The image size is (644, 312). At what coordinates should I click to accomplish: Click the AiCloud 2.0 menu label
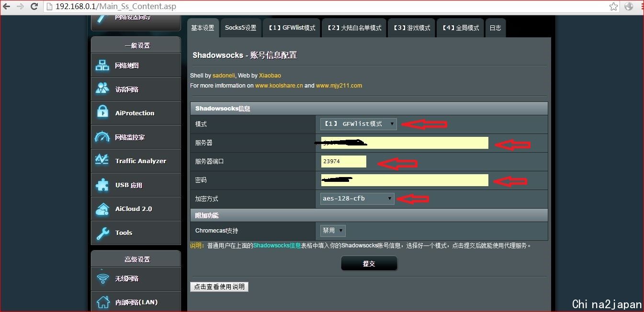click(x=134, y=209)
